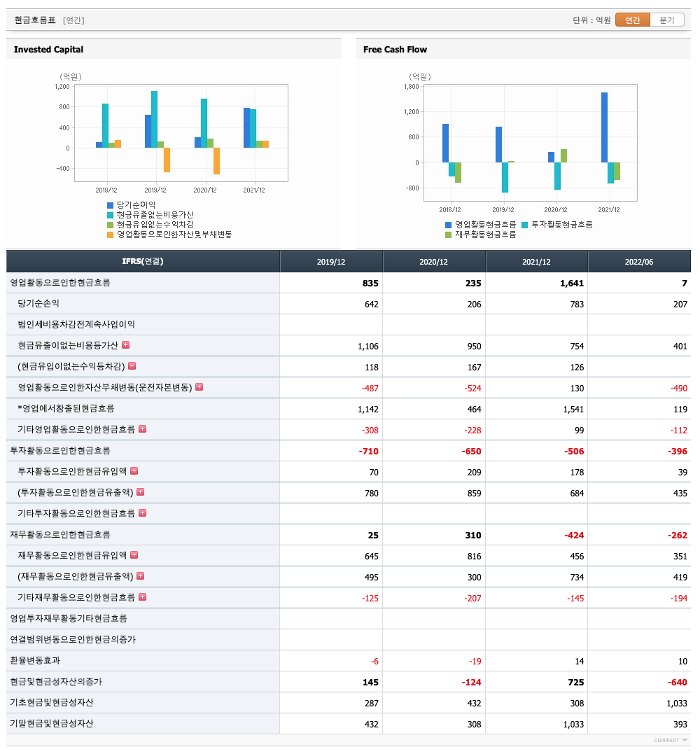Expand (투자활동으로인한현금유출액) plus icon
700x754 pixels.
click(141, 492)
